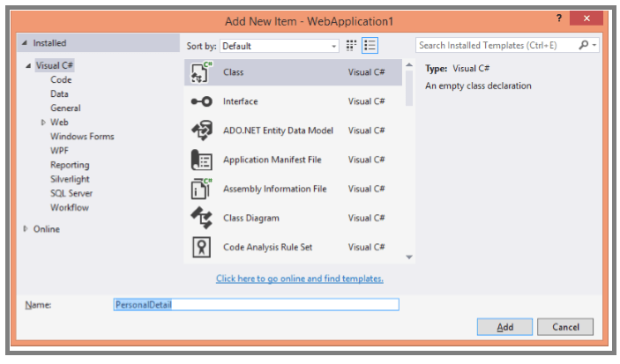This screenshot has height=364, width=620.
Task: Open the help question mark
Action: click(559, 18)
